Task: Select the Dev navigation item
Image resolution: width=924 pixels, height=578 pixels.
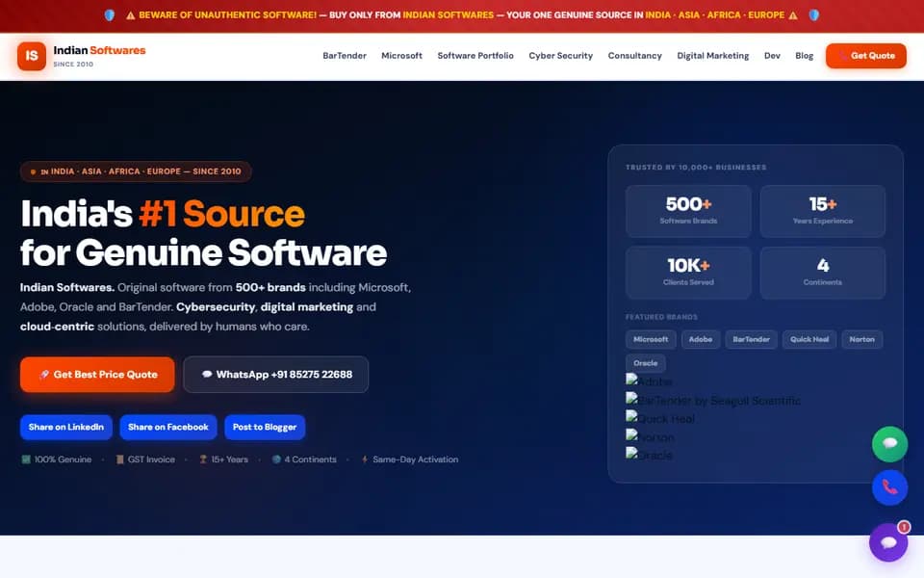Action: (x=772, y=56)
